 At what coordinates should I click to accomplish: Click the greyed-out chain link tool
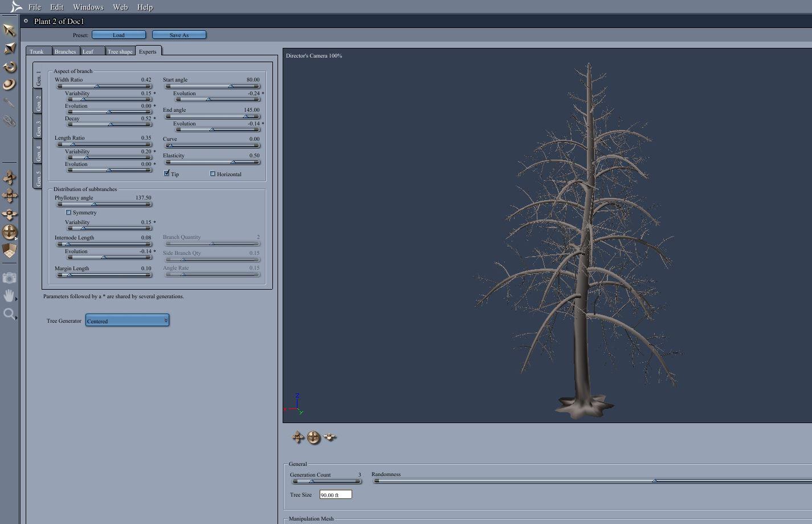coord(9,121)
